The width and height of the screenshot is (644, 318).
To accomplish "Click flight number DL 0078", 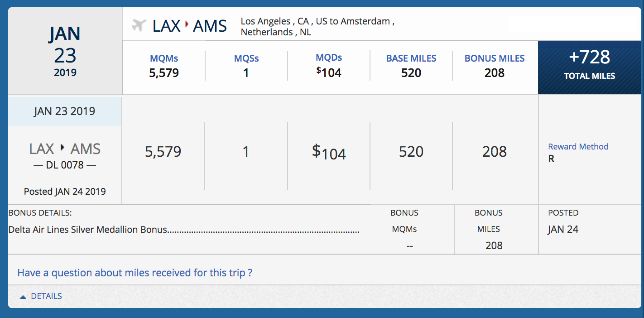I will 65,165.
